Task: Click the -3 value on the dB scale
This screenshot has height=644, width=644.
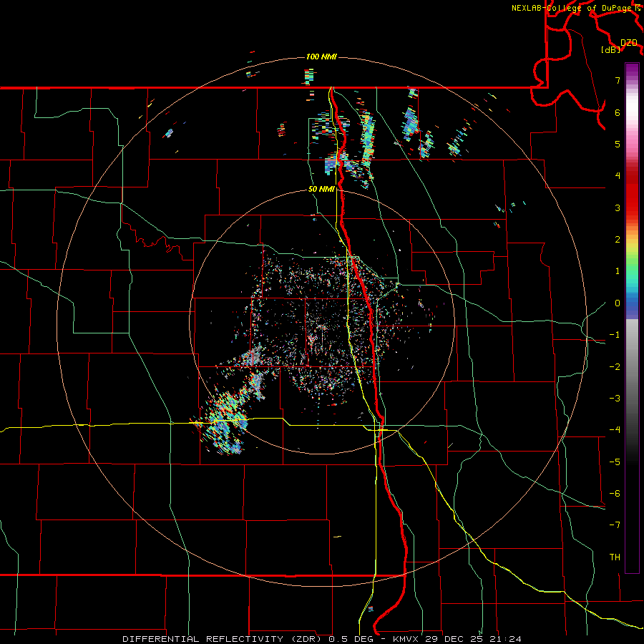Action: pyautogui.click(x=615, y=398)
